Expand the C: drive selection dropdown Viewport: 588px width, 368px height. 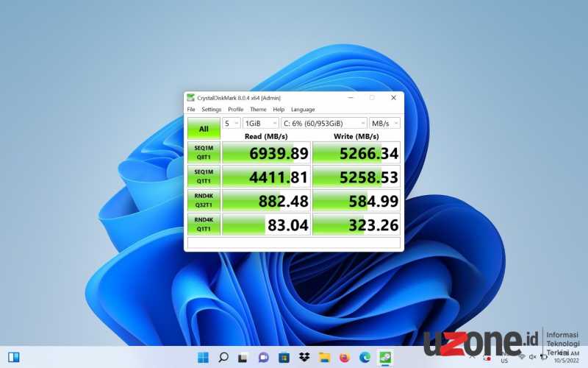pyautogui.click(x=323, y=123)
